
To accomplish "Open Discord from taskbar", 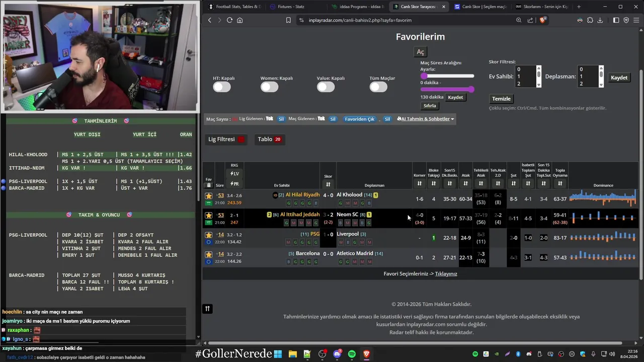I will coord(337,354).
